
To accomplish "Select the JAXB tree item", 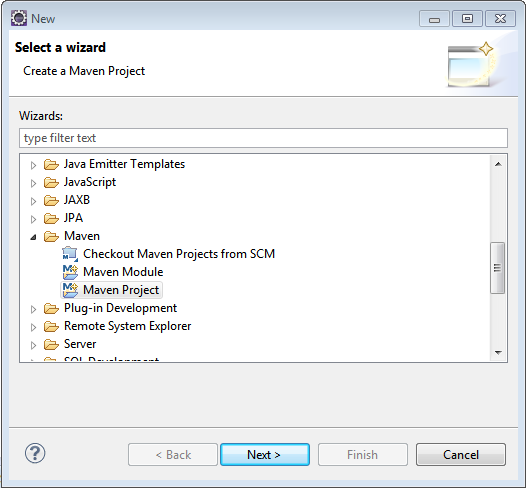I will click(x=77, y=200).
